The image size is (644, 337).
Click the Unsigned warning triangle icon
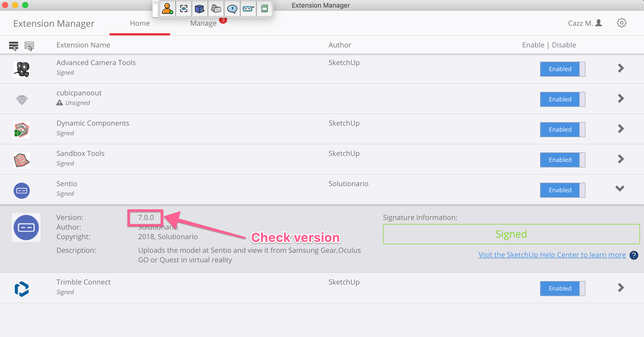pos(60,103)
